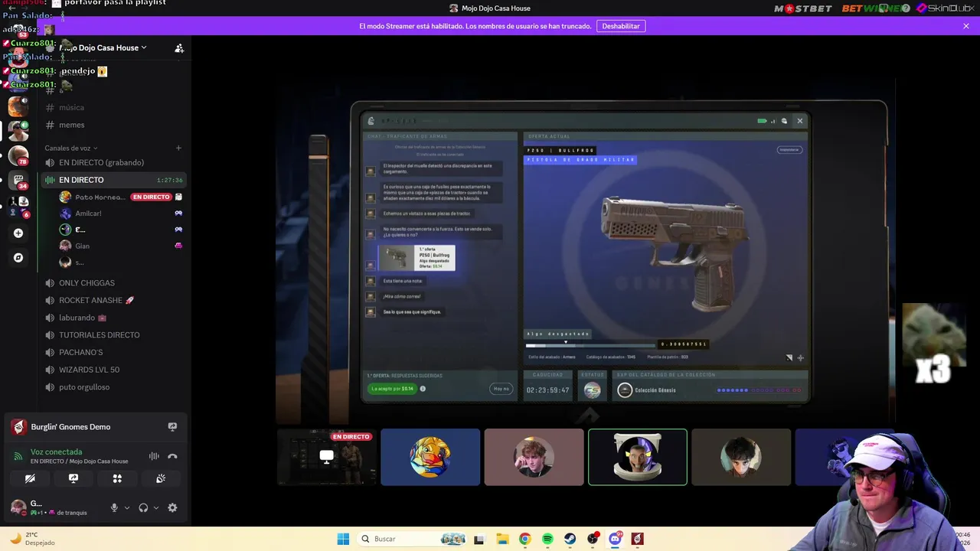
Task: Select user Amilcar! in voice channel
Action: click(x=88, y=214)
